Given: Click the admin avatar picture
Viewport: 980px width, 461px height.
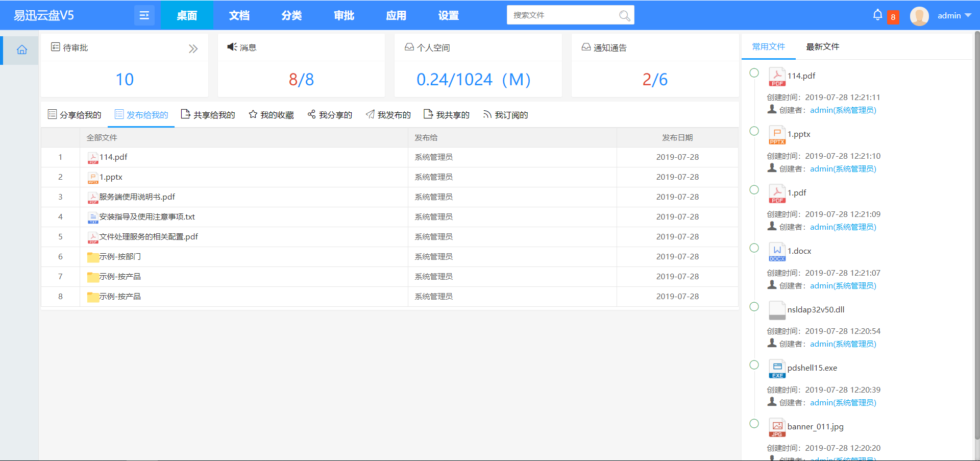Looking at the screenshot, I should (x=919, y=16).
